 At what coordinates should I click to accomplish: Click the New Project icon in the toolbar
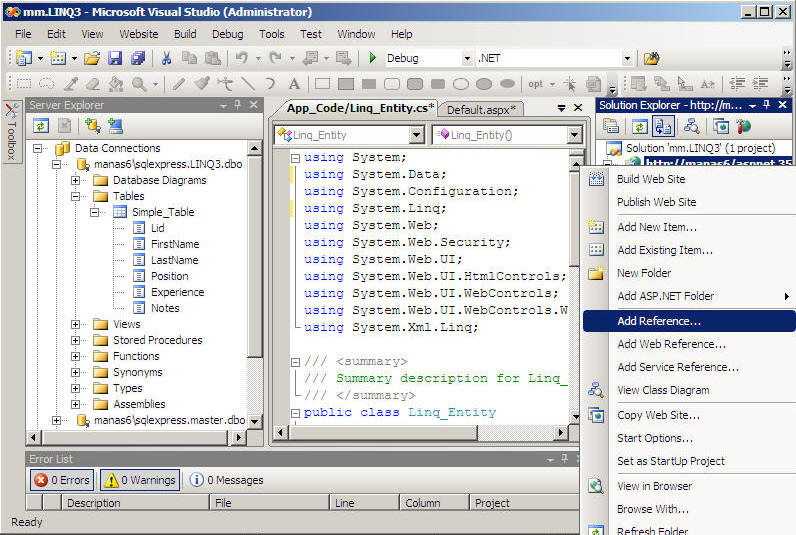pyautogui.click(x=23, y=58)
